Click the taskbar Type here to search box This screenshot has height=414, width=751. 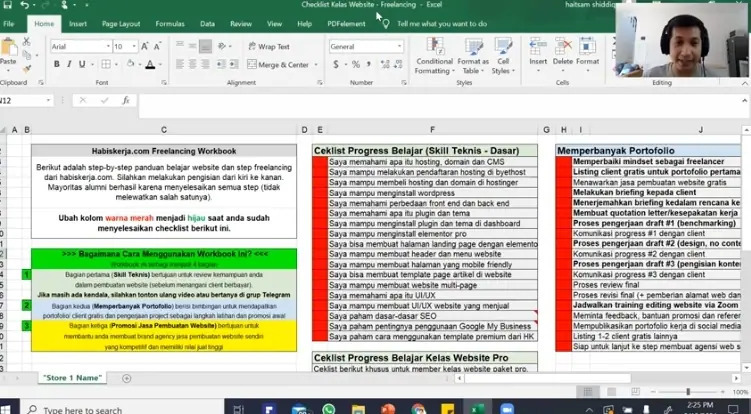coord(122,409)
